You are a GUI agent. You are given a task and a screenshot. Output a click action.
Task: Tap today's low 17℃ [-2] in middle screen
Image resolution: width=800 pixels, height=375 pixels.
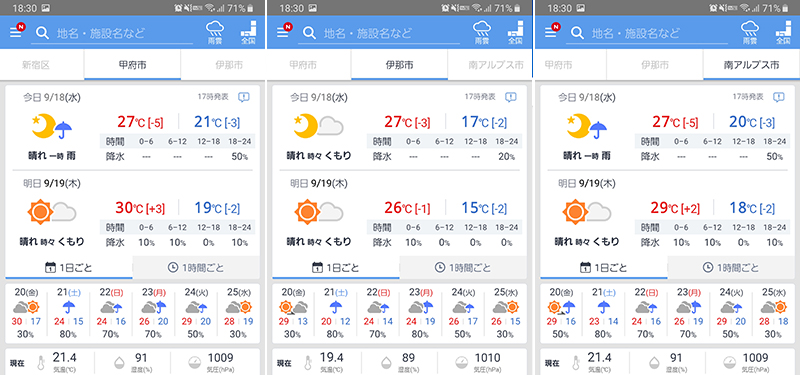[x=483, y=122]
